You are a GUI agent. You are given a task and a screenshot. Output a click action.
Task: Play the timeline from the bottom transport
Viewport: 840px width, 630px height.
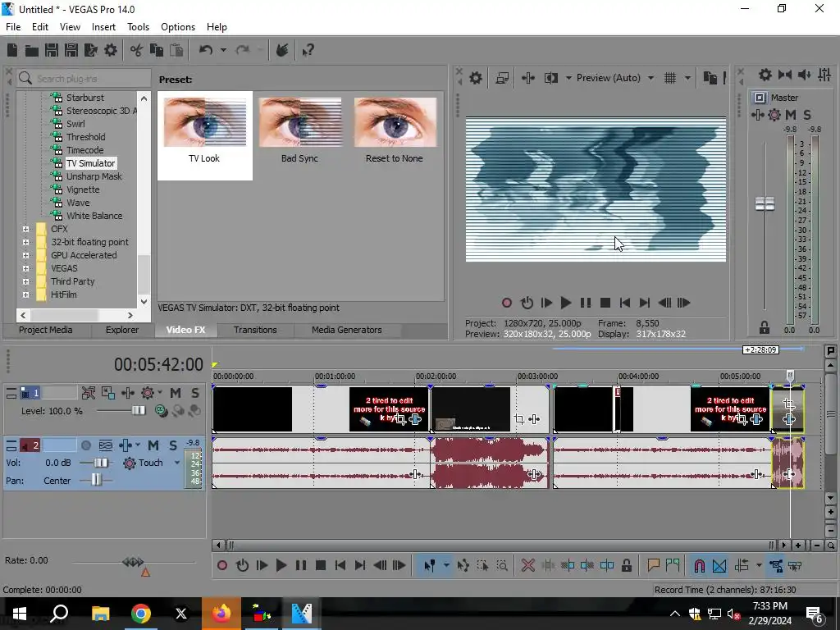click(x=281, y=565)
